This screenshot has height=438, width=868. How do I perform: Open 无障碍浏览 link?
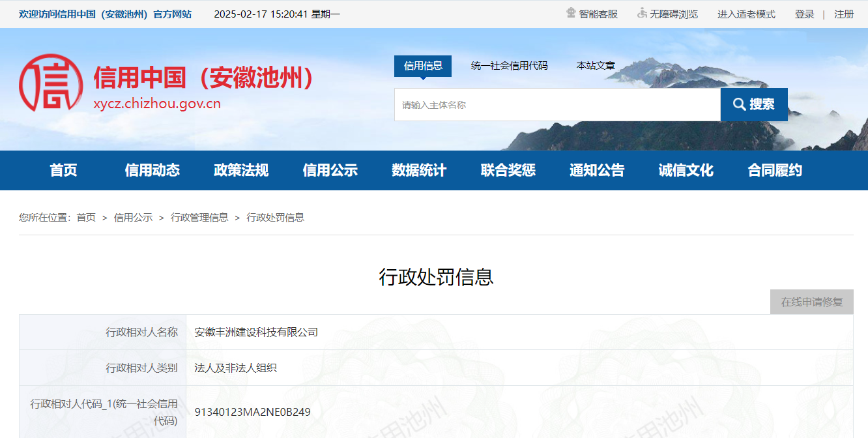(673, 14)
